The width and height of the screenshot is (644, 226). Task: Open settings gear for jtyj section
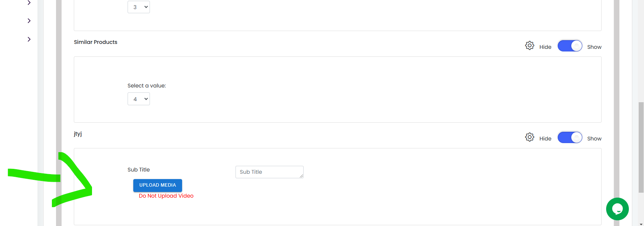point(530,137)
